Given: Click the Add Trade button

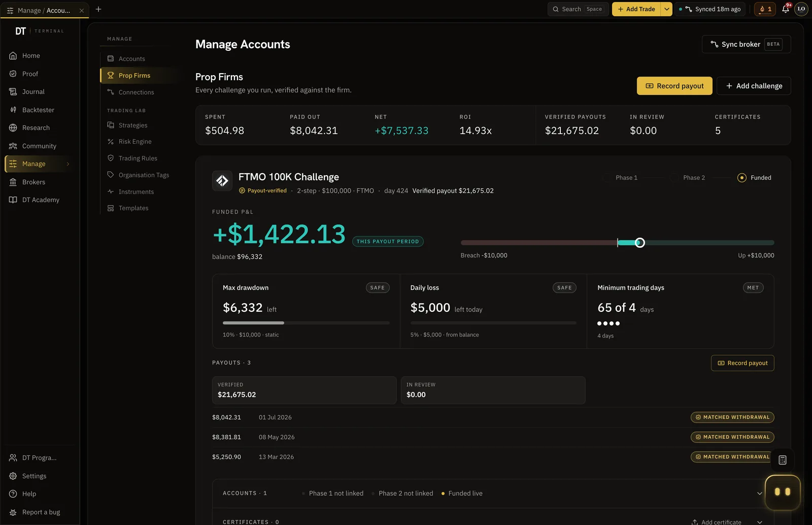Looking at the screenshot, I should [x=636, y=9].
